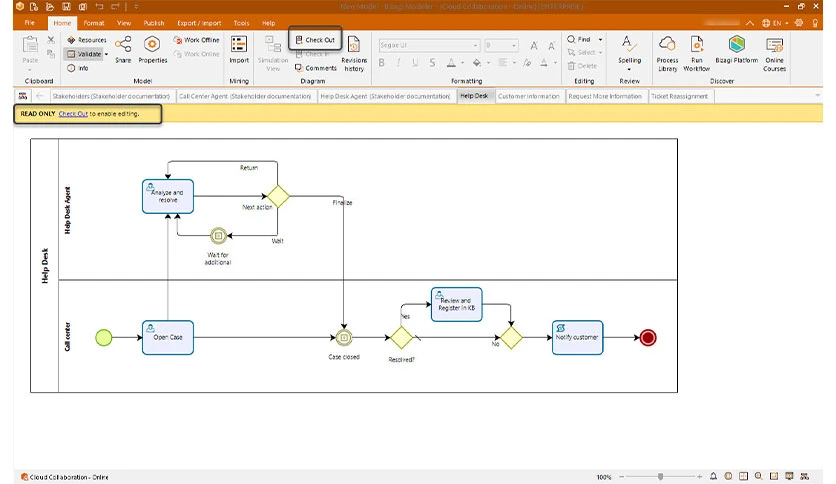The image size is (836, 484).
Task: Select the Review and Register in KB task
Action: point(456,304)
